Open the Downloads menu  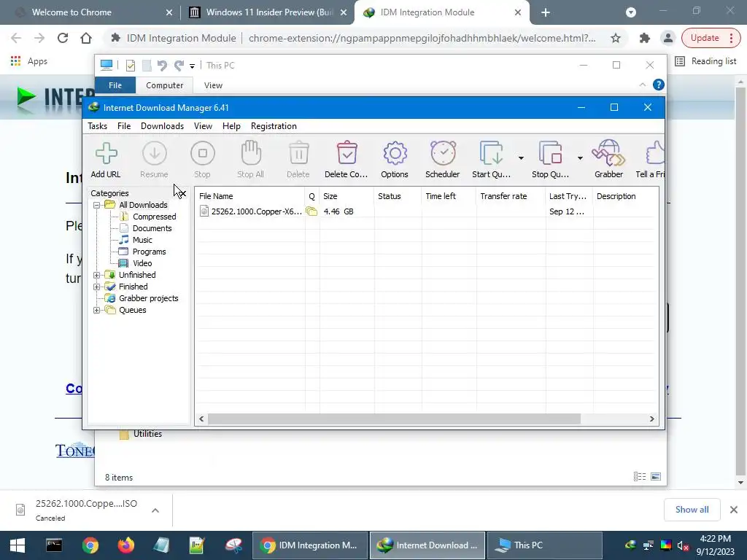click(x=163, y=126)
